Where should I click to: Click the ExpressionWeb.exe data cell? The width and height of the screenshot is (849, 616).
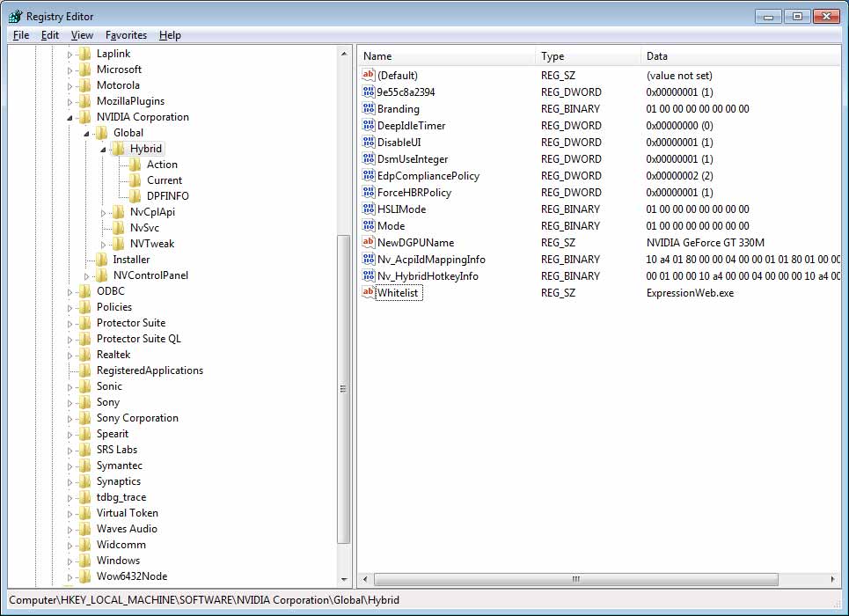690,293
